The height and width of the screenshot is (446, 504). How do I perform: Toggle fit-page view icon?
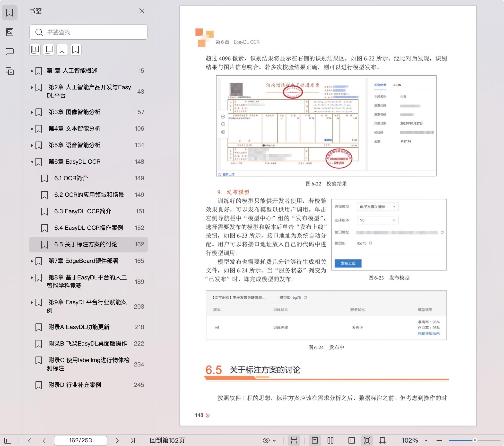click(367, 440)
